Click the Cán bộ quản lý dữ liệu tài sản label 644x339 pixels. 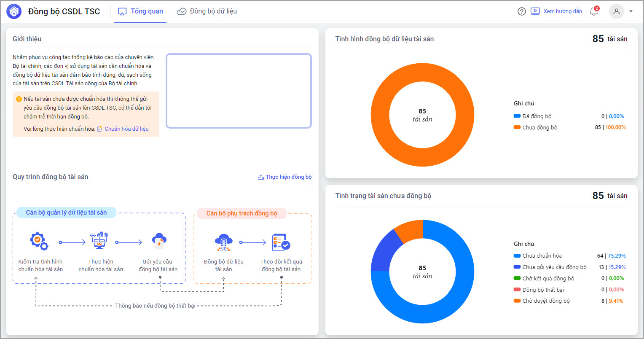(x=67, y=213)
